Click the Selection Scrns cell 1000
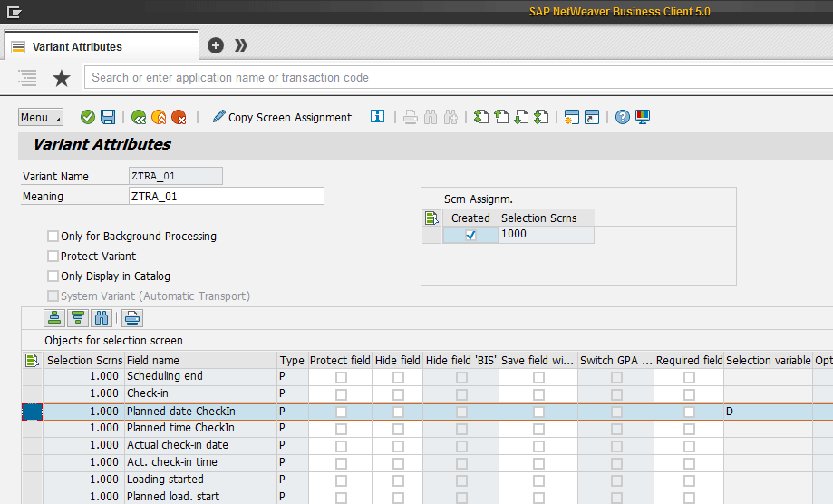Viewport: 833px width, 504px height. (547, 234)
